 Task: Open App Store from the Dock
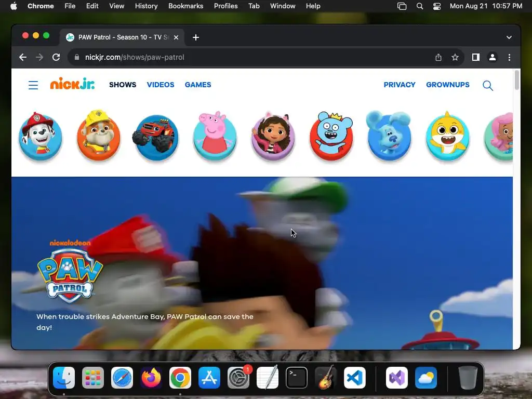[209, 378]
